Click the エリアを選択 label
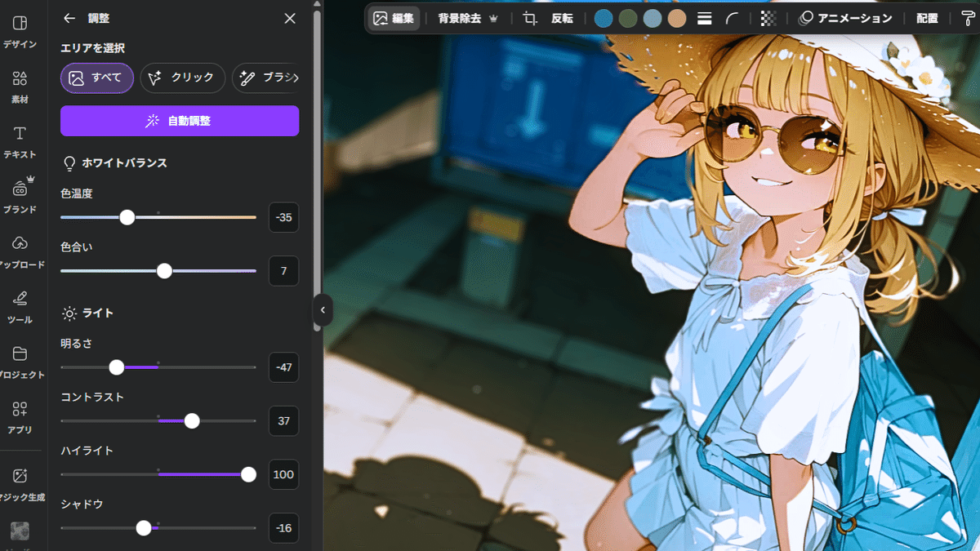The width and height of the screenshot is (980, 551). (x=92, y=48)
